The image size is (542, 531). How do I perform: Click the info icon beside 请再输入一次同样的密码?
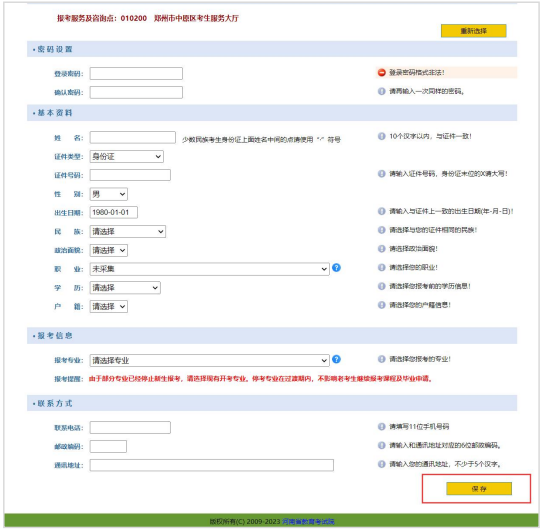[382, 91]
